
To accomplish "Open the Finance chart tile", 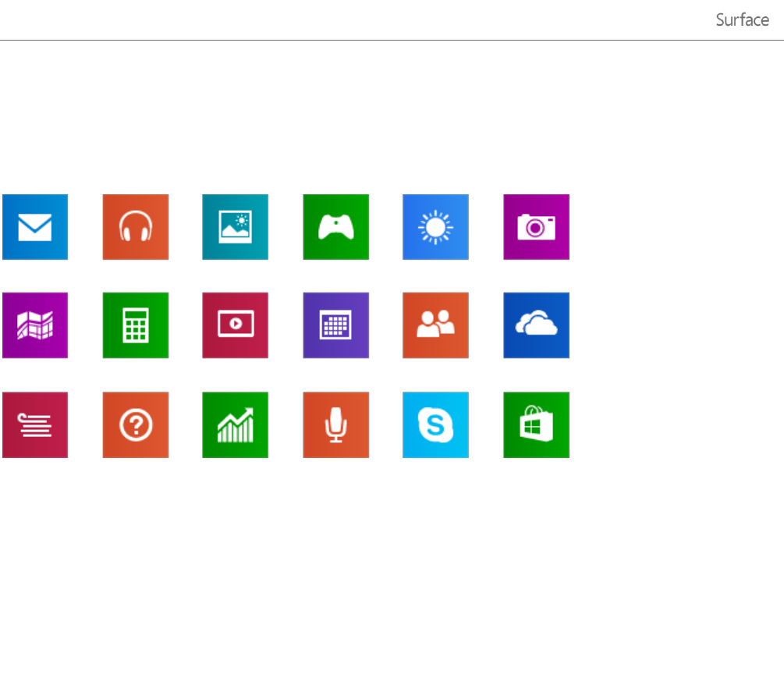I will tap(235, 425).
